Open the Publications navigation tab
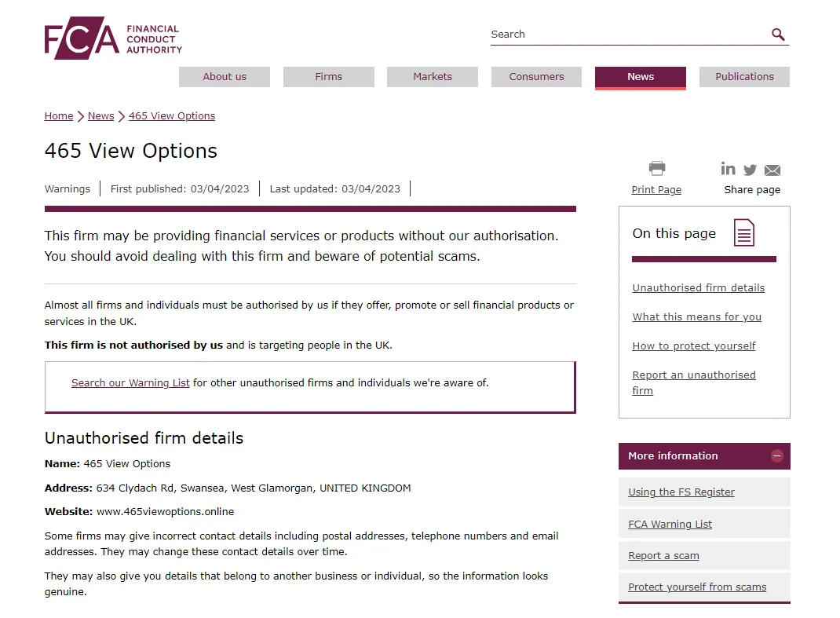840x618 pixels. [744, 77]
